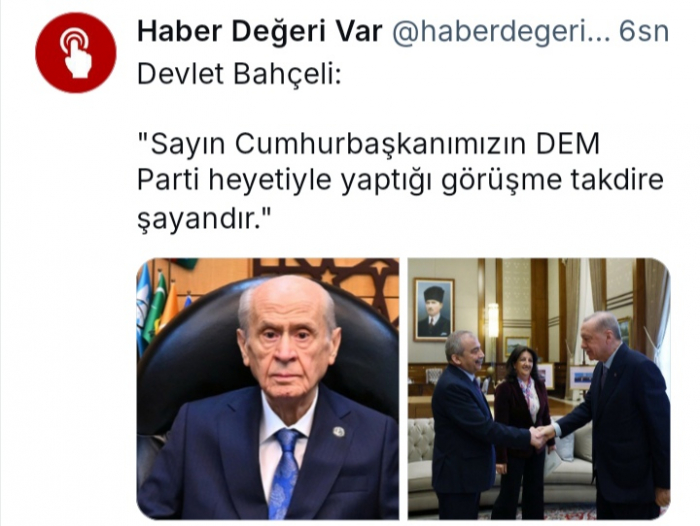Viewport: 700px width, 526px height.
Task: Open the right photo of the handshake meeting
Action: click(x=539, y=388)
